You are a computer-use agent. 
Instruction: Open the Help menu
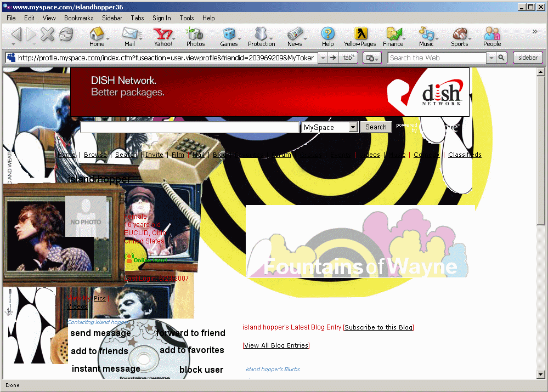point(208,18)
